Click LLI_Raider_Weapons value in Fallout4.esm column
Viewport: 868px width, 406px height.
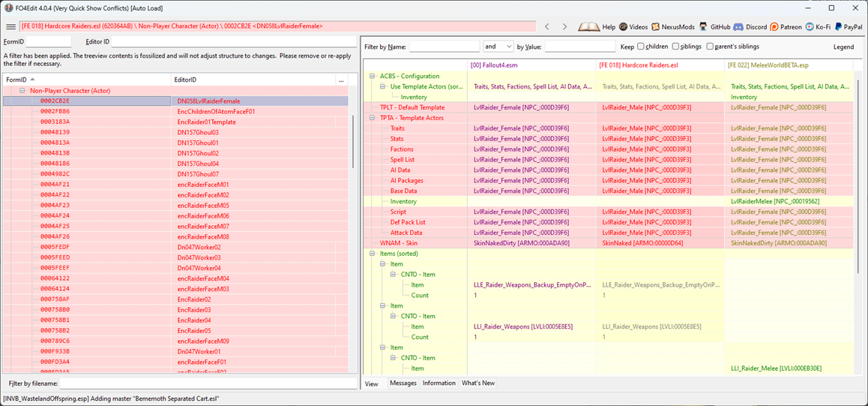[523, 326]
